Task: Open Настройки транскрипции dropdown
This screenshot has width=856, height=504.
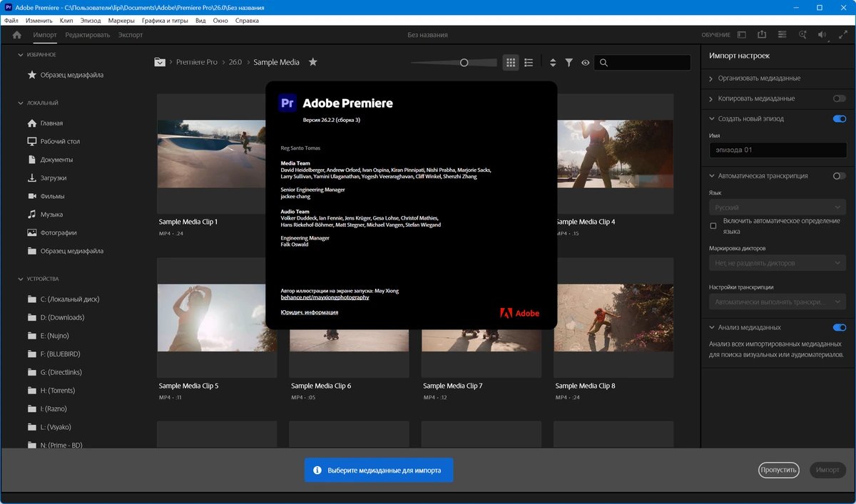Action: coord(778,302)
